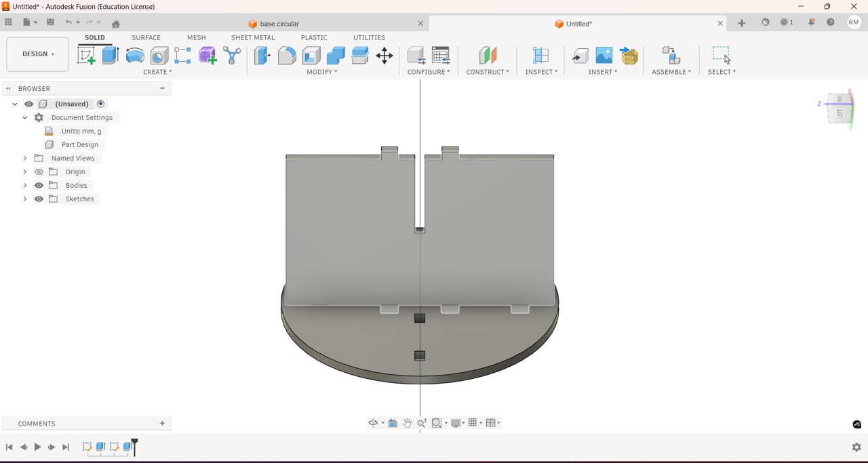Image resolution: width=868 pixels, height=463 pixels.
Task: Open the MODIFY dropdown menu
Action: 322,72
